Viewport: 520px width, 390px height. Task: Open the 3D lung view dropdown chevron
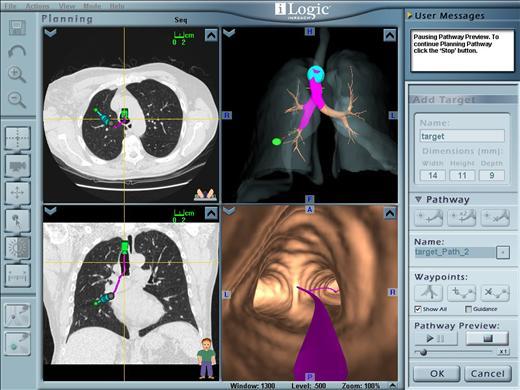point(229,33)
